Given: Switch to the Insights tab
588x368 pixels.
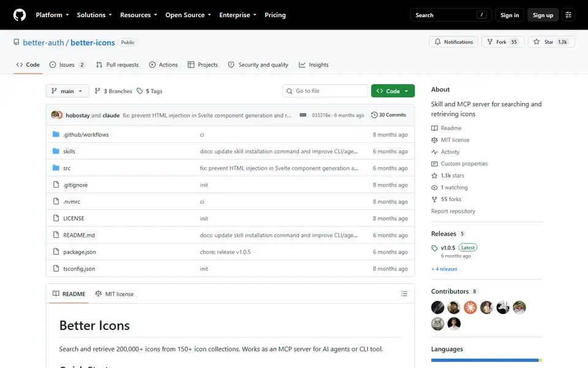Looking at the screenshot, I should (x=314, y=64).
